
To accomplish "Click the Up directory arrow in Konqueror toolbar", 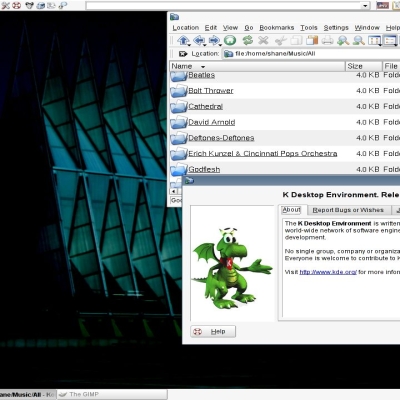I will (183, 40).
